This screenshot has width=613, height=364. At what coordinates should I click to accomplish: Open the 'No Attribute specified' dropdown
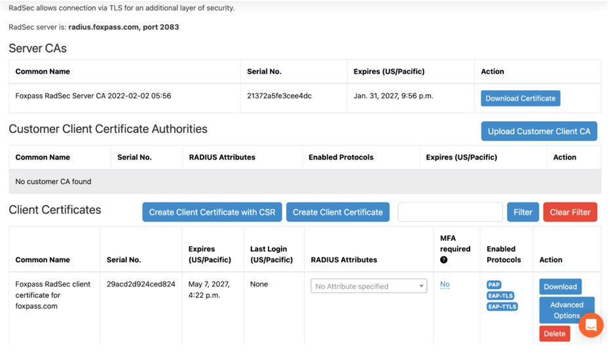click(x=369, y=286)
